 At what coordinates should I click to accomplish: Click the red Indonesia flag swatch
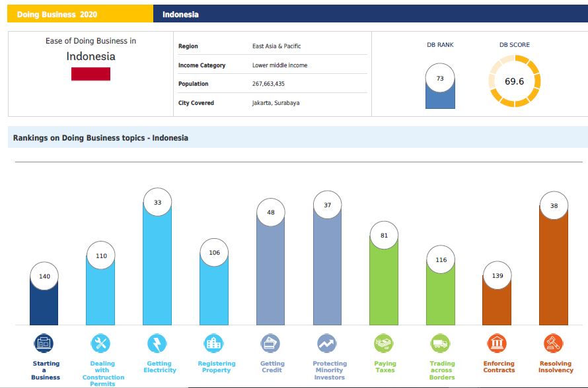click(x=91, y=74)
